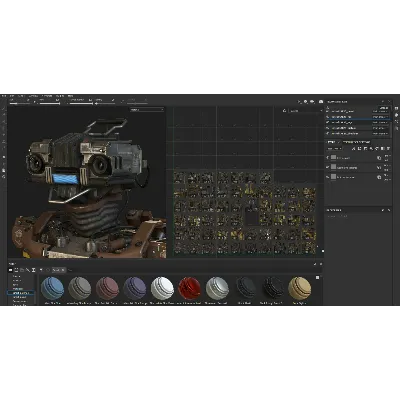
Task: Open the shader dropdown of the third texture set
Action: pos(380,122)
